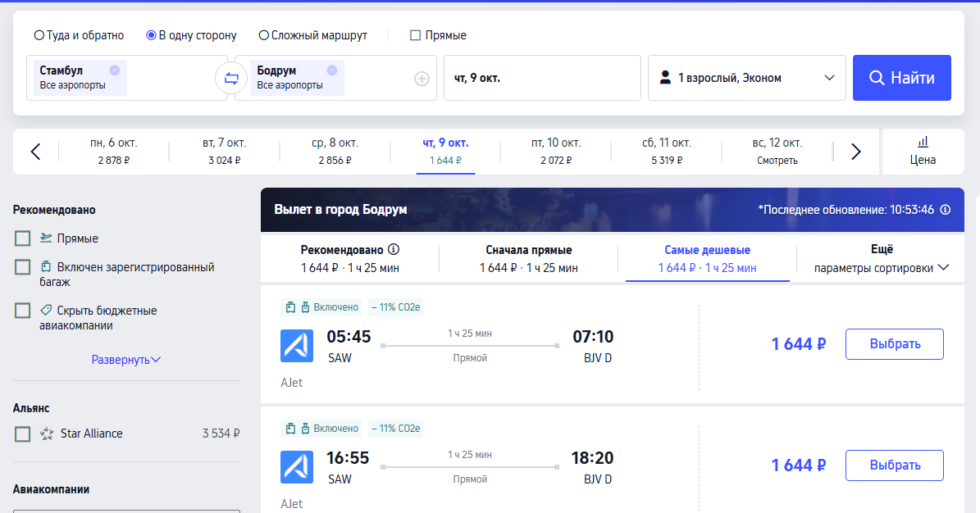Click the Авиакомпании filter heading

pos(51,489)
